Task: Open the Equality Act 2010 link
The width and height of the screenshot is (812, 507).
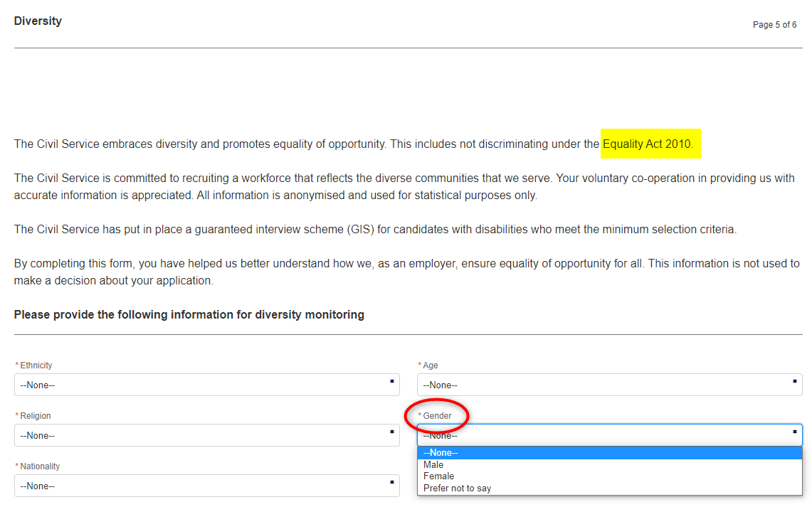Action: (x=648, y=144)
